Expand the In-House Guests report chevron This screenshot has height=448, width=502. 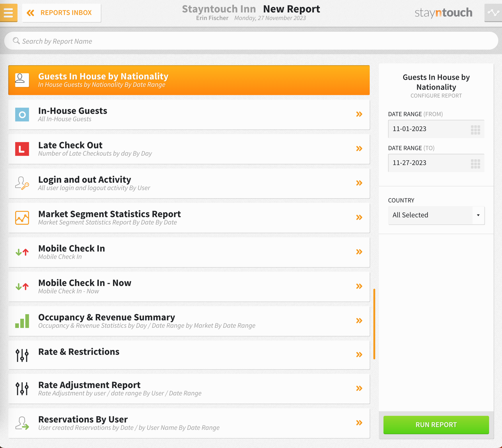click(359, 114)
